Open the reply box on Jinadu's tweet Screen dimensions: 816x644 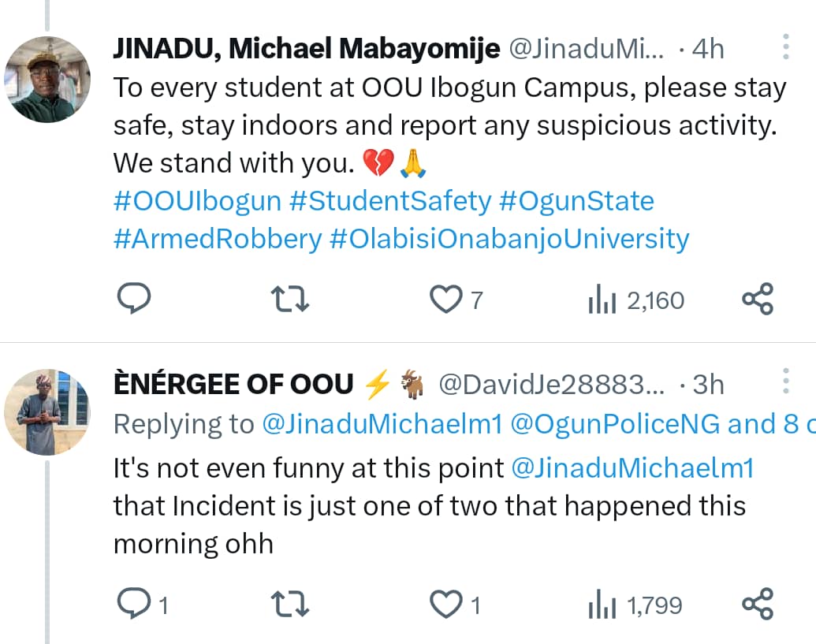pos(134,298)
